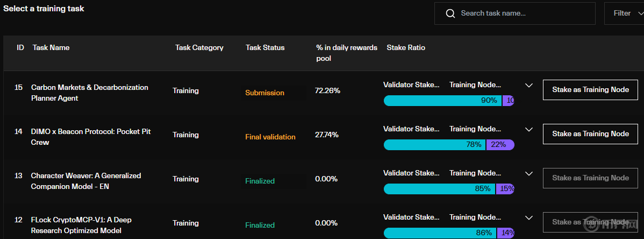
Task: Click disabled Stake button for Character Weaver
Action: 590,178
